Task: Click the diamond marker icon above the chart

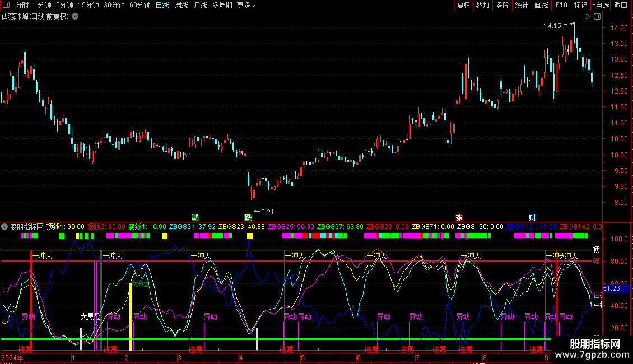Action: tap(587, 17)
